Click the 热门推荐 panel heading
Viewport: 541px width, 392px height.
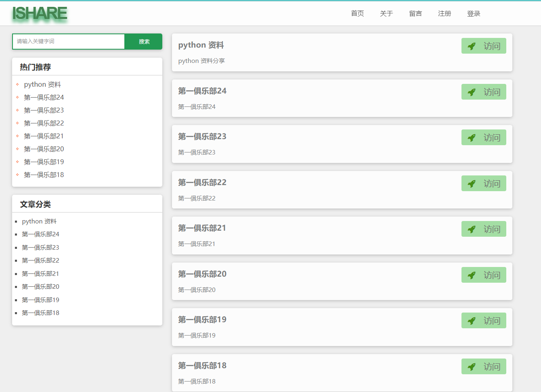point(36,67)
